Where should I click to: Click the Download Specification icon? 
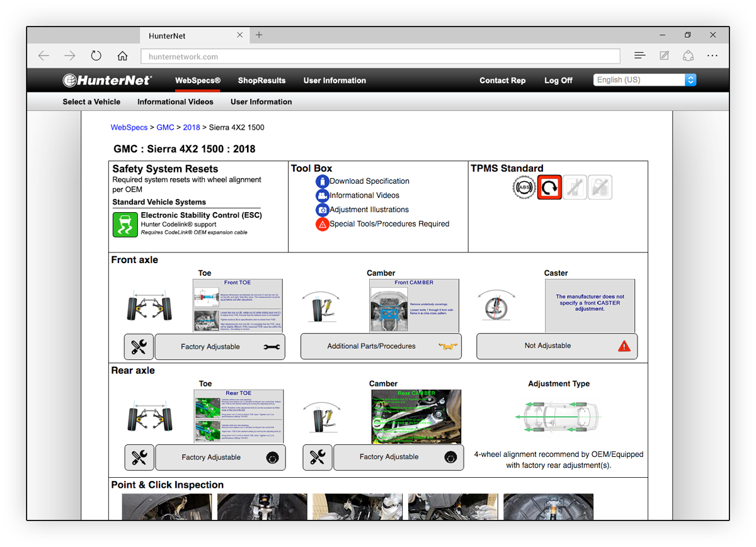[x=322, y=181]
